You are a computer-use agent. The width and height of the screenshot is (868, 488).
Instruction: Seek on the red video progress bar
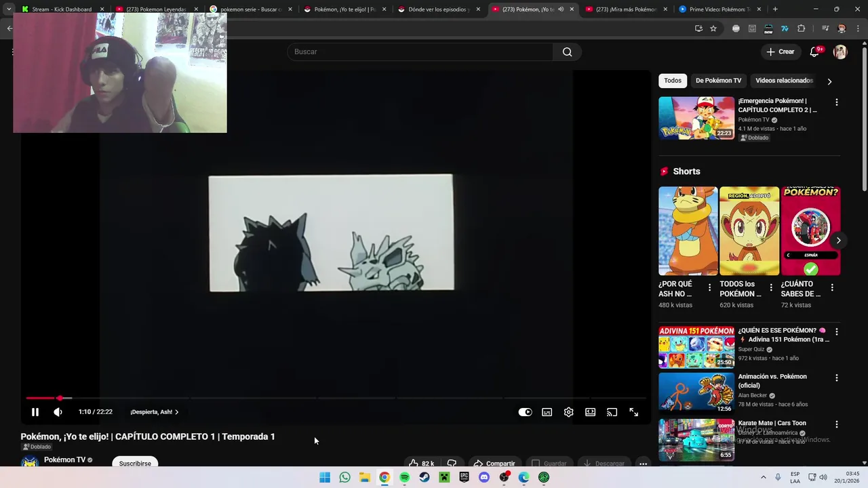(336, 398)
